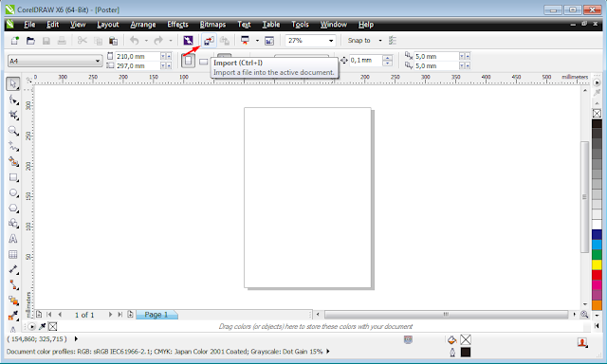Image resolution: width=607 pixels, height=364 pixels.
Task: Expand the document color profiles arrow
Action: click(328, 352)
